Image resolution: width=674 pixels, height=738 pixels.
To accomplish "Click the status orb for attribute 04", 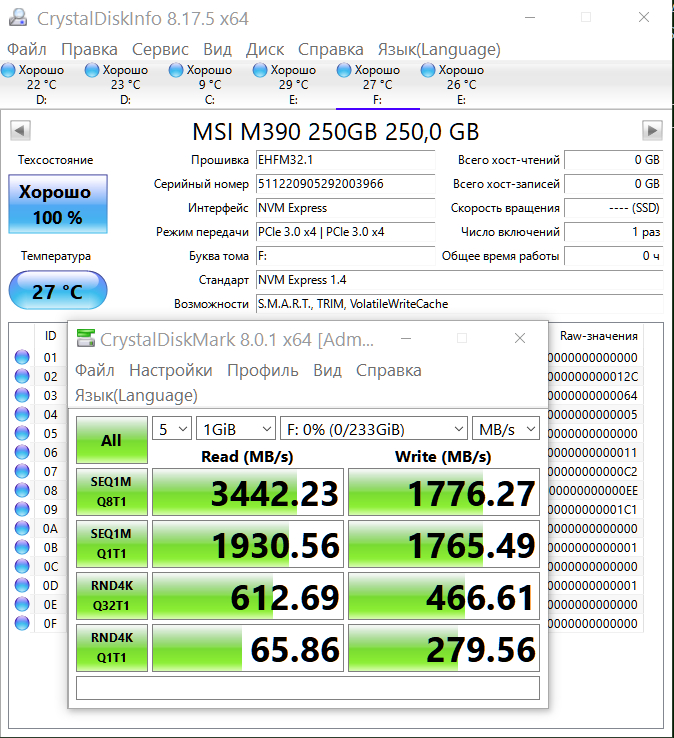I will (22, 414).
